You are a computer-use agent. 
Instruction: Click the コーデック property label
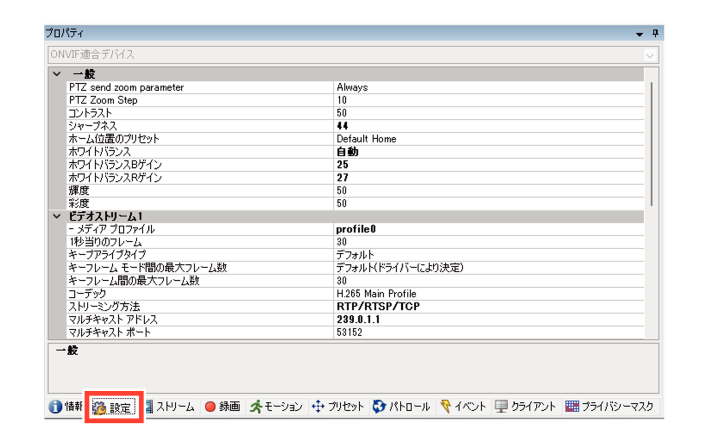(x=87, y=294)
